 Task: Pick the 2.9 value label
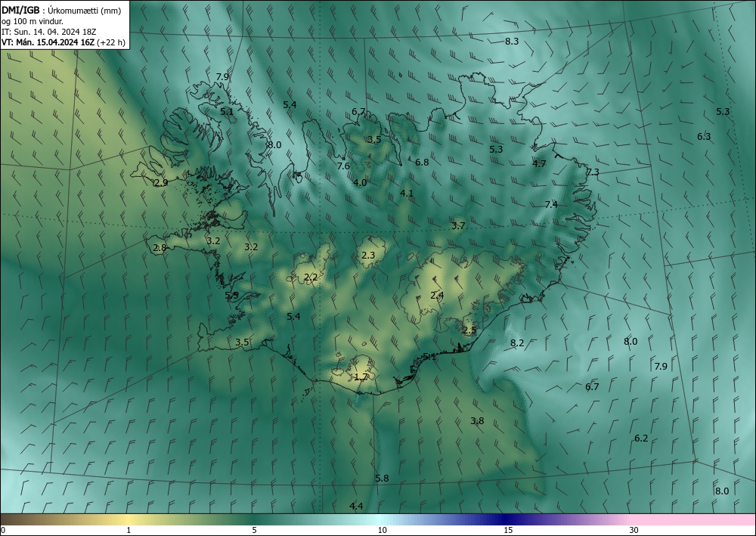(161, 183)
